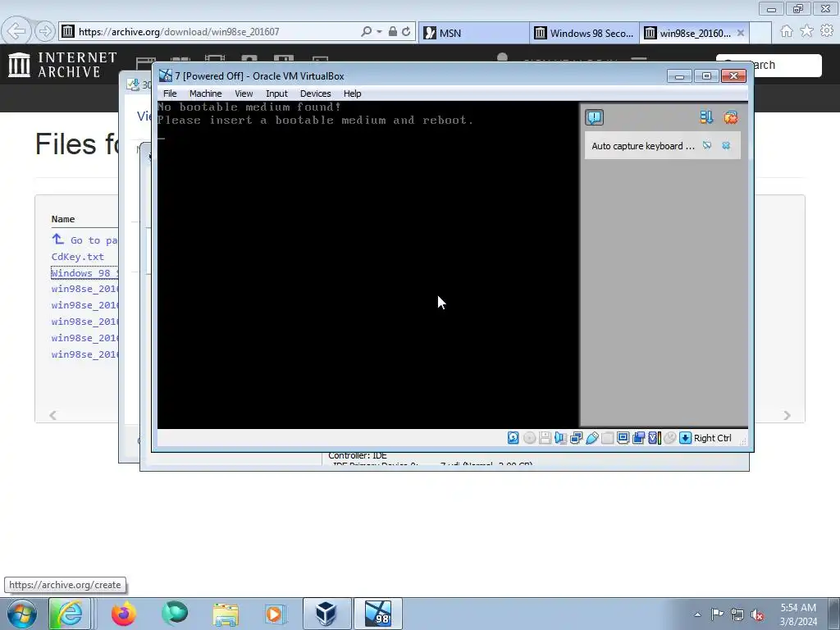Open the address bar search dropdown arrow
The width and height of the screenshot is (840, 630).
[379, 32]
